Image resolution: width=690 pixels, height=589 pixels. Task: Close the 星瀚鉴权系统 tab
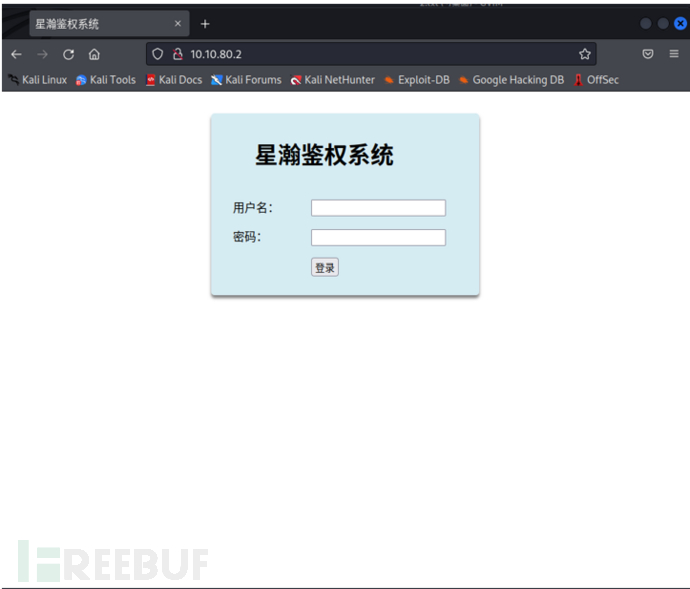(x=178, y=23)
